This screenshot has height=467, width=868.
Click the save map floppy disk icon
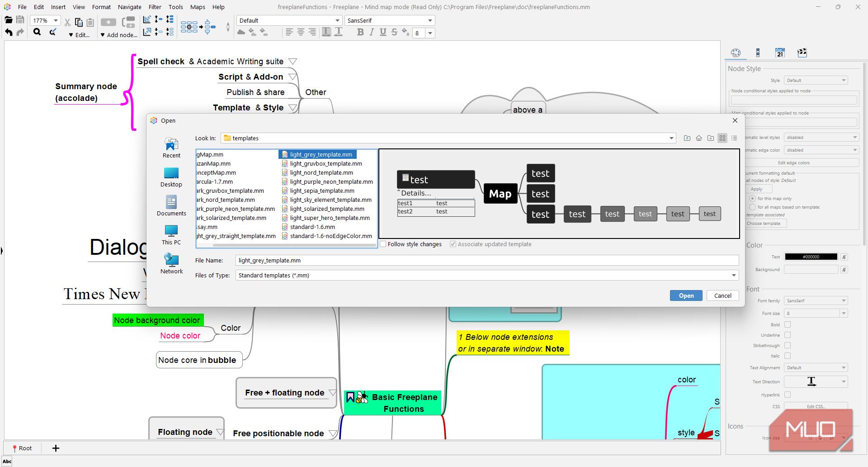pos(20,20)
